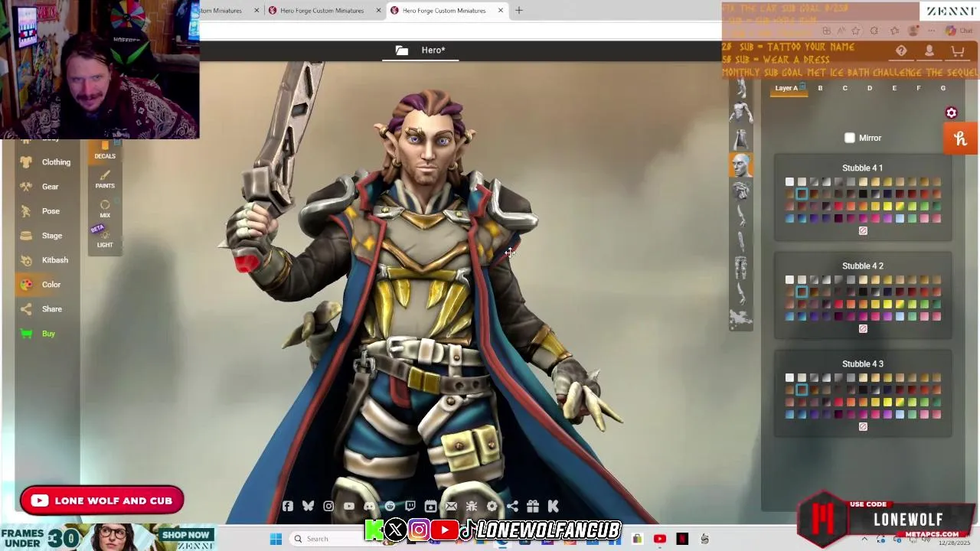
Task: Open the Clothing menu
Action: click(x=46, y=162)
